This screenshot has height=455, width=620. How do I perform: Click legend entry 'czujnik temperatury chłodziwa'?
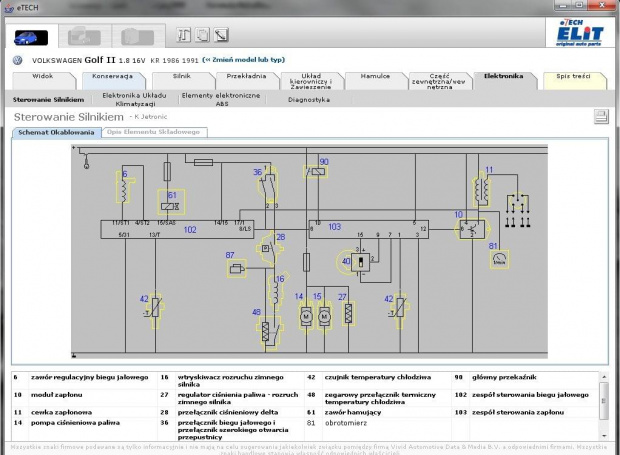pyautogui.click(x=378, y=378)
